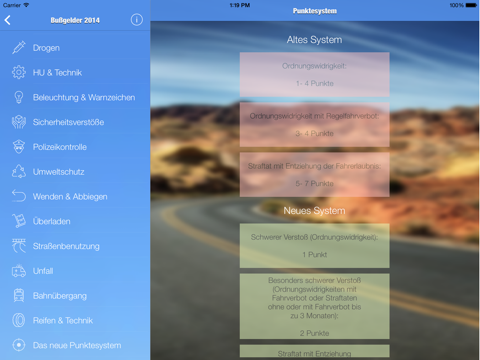Open the info circle icon
The width and height of the screenshot is (480, 360).
tap(136, 20)
